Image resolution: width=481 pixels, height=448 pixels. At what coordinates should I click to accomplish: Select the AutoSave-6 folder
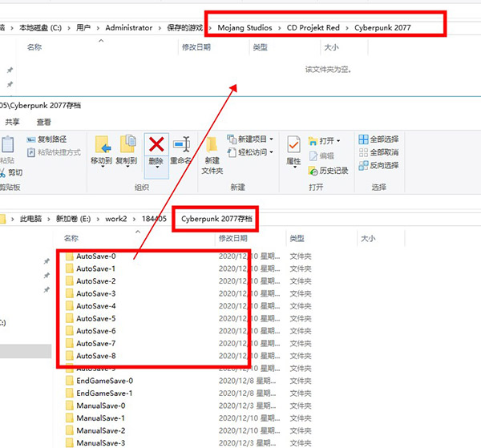[x=96, y=331]
